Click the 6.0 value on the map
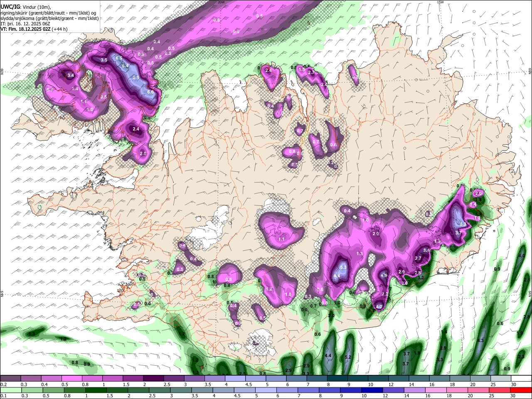Viewport: 532px width, 399px height. coord(150,91)
